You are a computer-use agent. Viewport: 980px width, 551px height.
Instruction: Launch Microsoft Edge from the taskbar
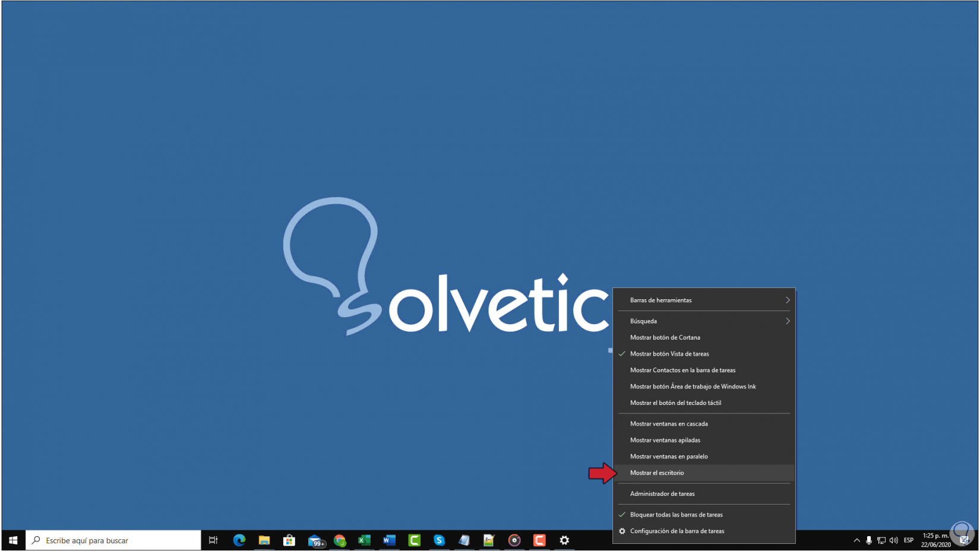coord(239,540)
